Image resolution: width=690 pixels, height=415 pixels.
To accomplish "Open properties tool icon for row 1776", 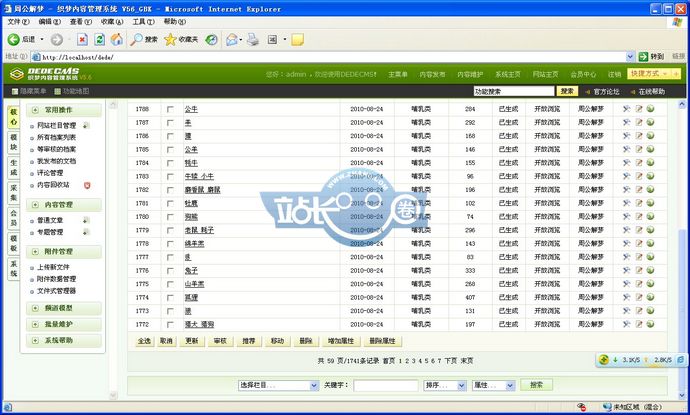I will point(627,270).
